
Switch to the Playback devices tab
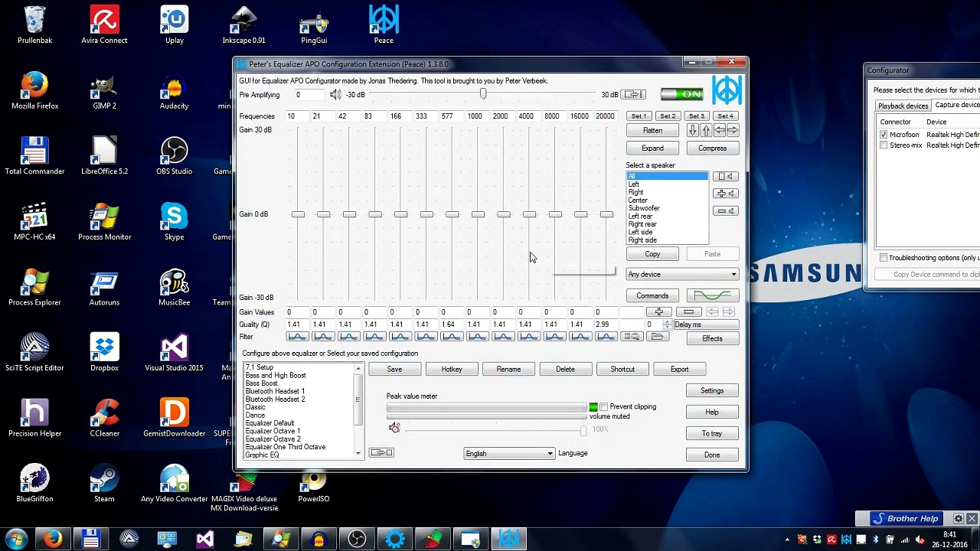[903, 106]
